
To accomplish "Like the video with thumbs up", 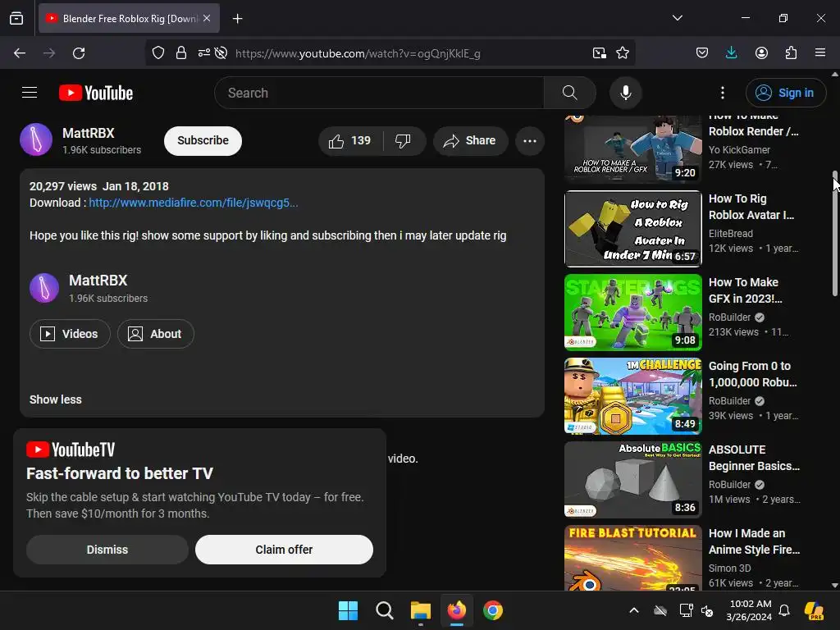I will 350,141.
